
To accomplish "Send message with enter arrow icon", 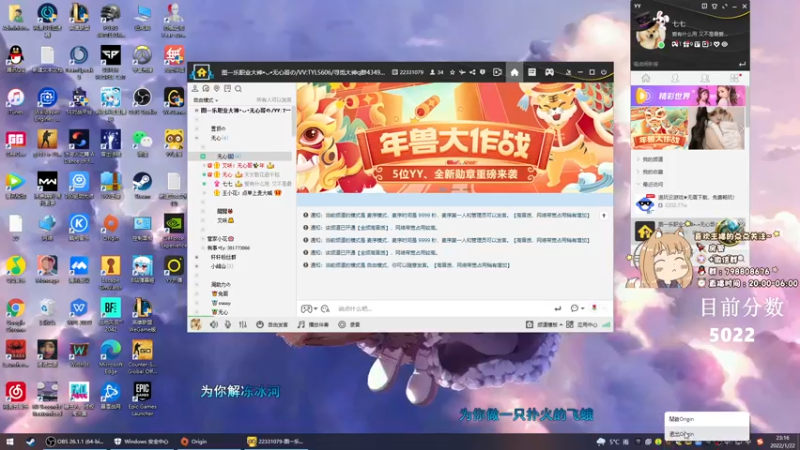I will pos(558,309).
